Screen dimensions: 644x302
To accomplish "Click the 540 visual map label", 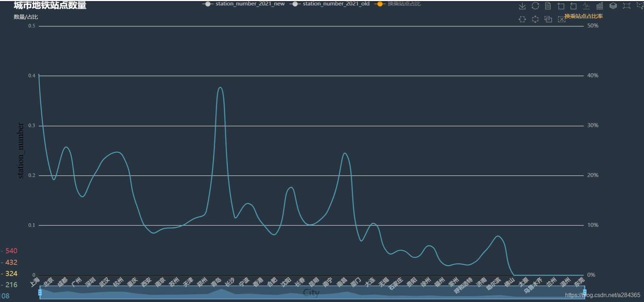I will point(11,251).
